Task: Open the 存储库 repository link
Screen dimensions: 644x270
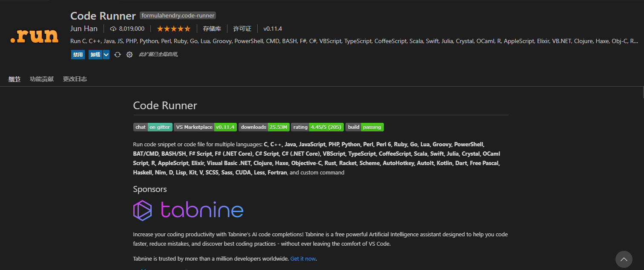Action: pyautogui.click(x=212, y=29)
